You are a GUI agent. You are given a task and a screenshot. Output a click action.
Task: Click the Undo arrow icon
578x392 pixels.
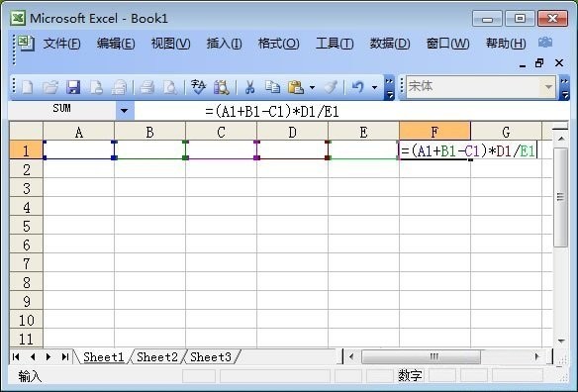coord(357,87)
